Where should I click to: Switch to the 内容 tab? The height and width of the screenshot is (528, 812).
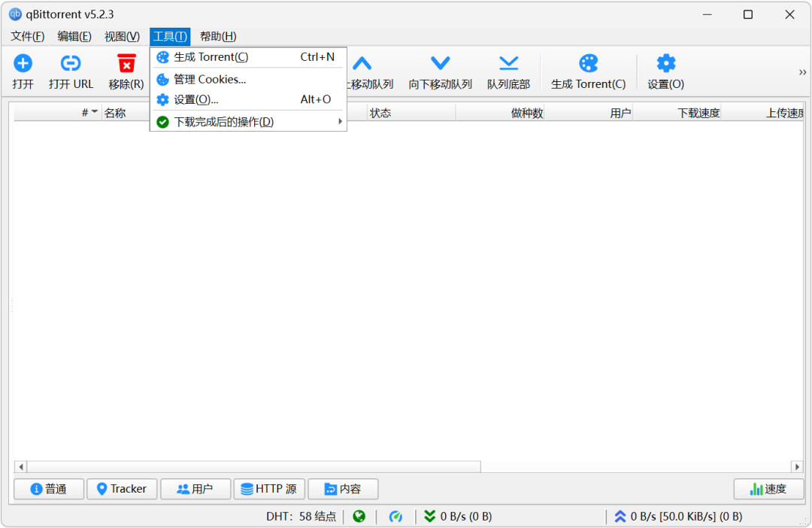tap(343, 489)
